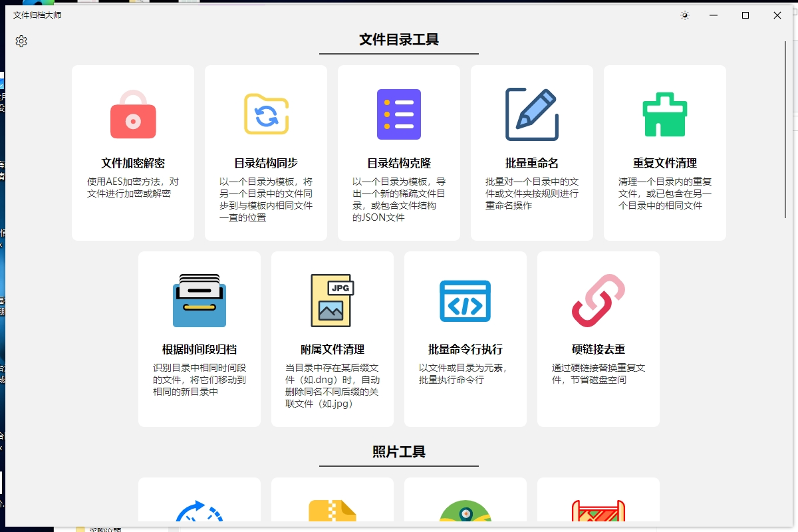Click the yellow zipped file icon in photo tools

[x=332, y=511]
